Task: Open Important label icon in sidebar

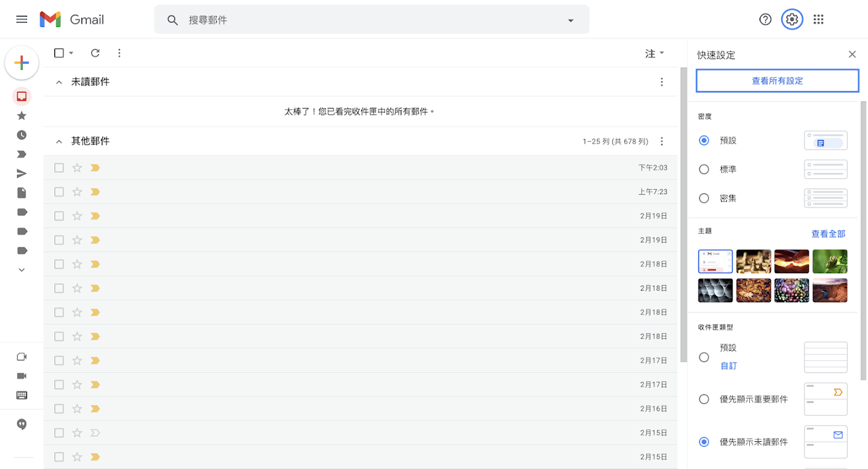Action: 22,154
